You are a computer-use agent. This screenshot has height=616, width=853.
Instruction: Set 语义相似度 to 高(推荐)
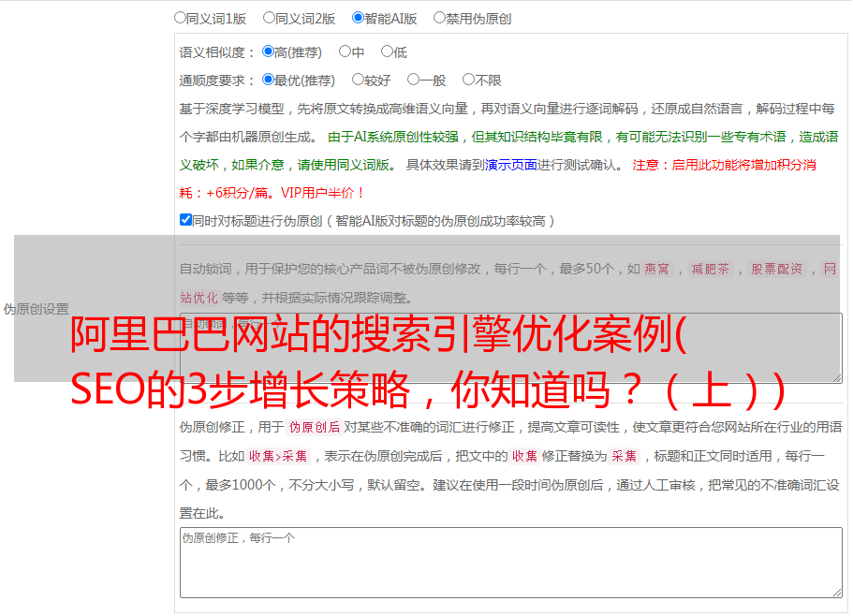pyautogui.click(x=268, y=51)
